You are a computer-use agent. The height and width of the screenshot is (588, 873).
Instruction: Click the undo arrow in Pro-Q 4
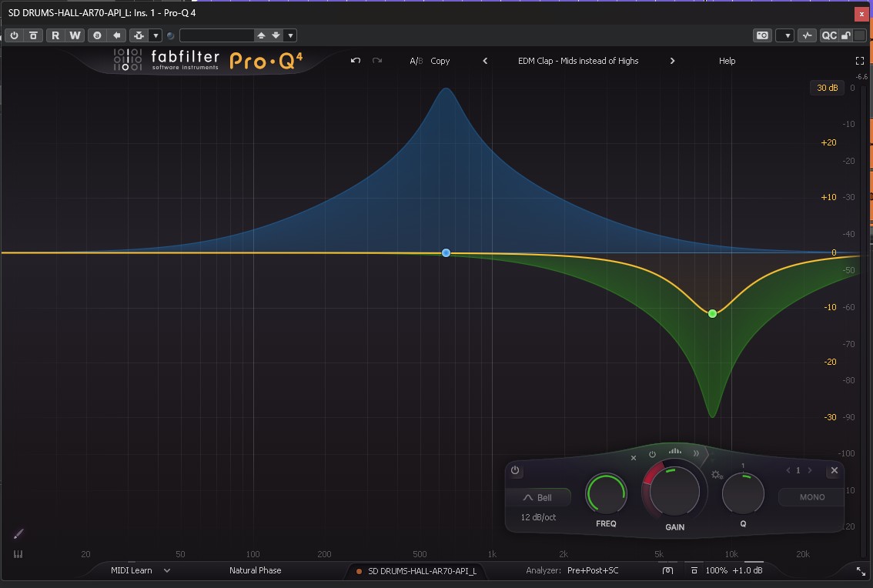[x=356, y=61]
